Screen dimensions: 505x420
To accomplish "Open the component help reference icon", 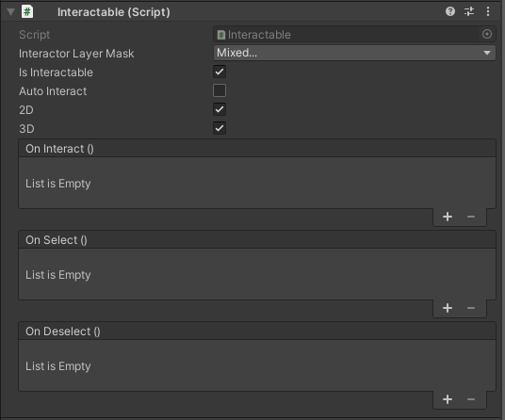I will click(x=450, y=11).
